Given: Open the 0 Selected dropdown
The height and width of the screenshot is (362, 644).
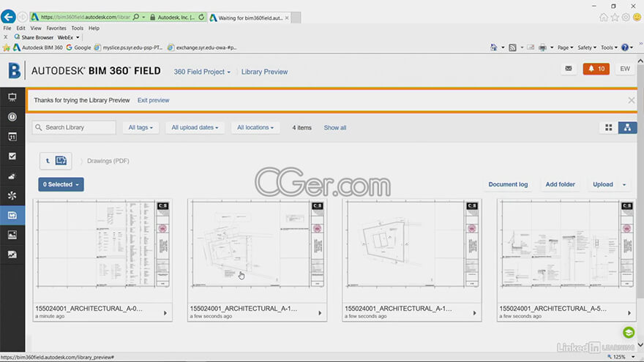Looking at the screenshot, I should point(61,184).
